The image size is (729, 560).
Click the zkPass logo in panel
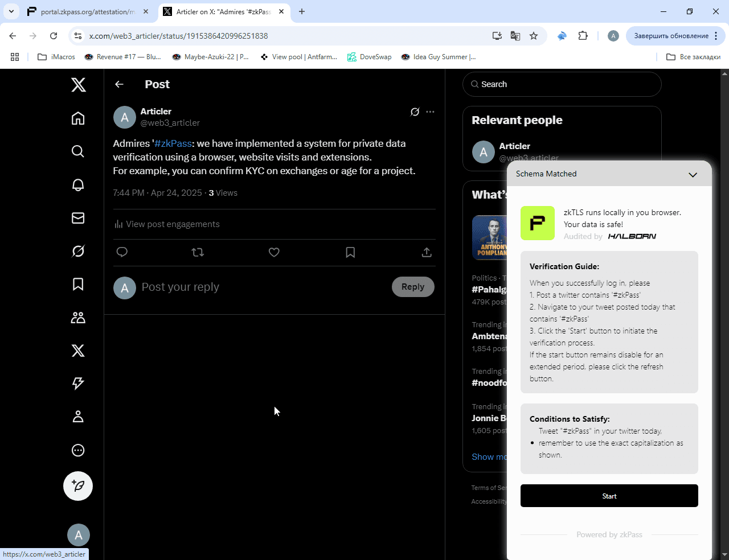(538, 223)
